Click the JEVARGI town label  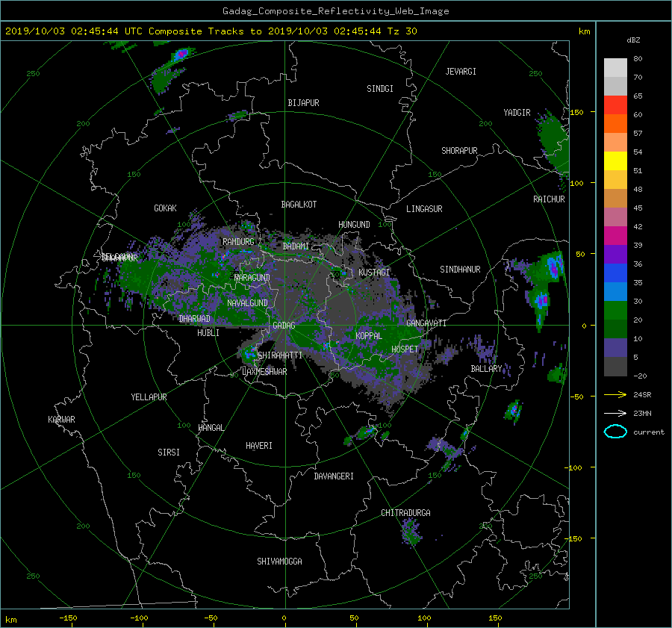click(x=461, y=72)
